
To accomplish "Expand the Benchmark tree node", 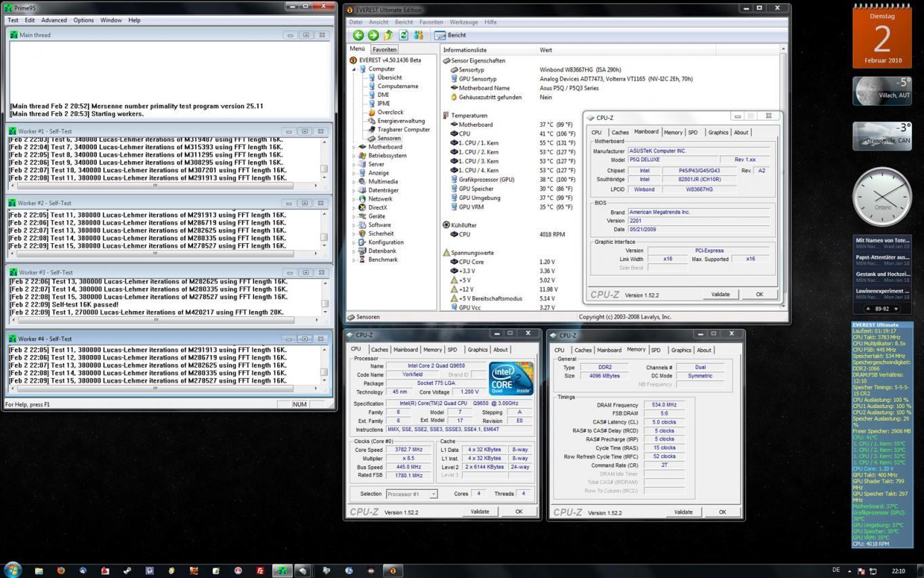I will pyautogui.click(x=354, y=260).
